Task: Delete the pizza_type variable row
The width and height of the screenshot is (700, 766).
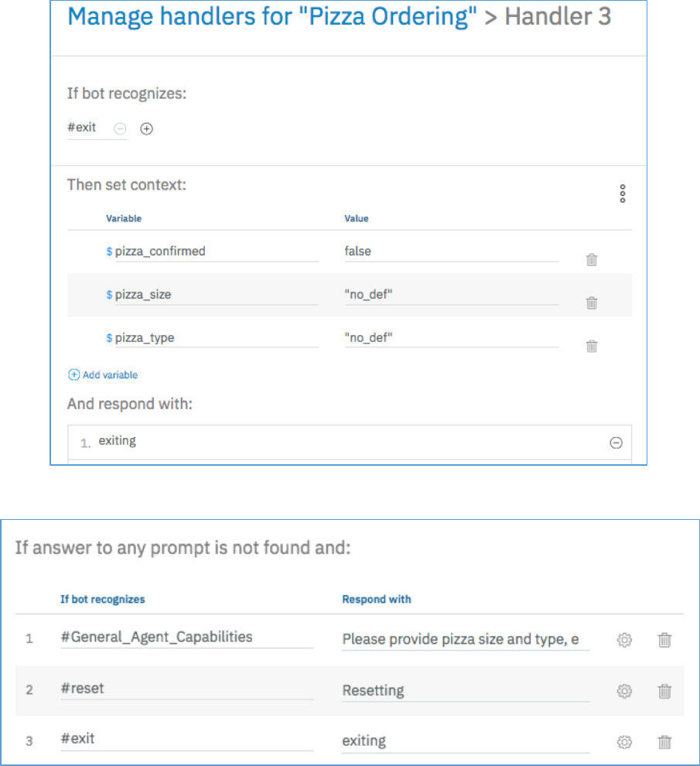Action: pyautogui.click(x=592, y=347)
